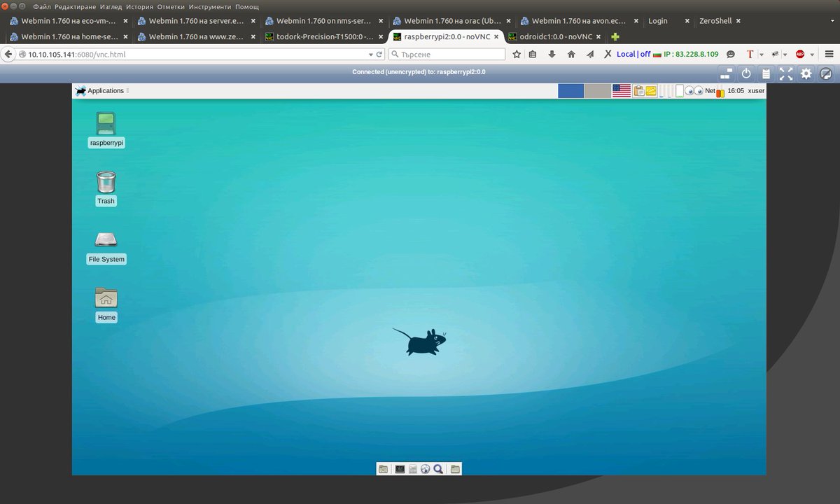Launch the terminal emulator from bottom dock
The width and height of the screenshot is (840, 504).
[400, 469]
